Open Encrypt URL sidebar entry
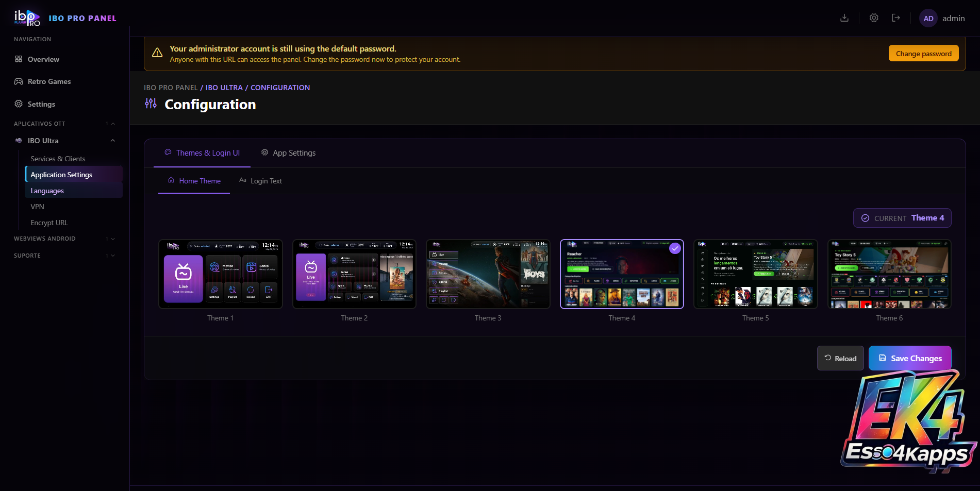This screenshot has width=980, height=491. [x=74, y=223]
